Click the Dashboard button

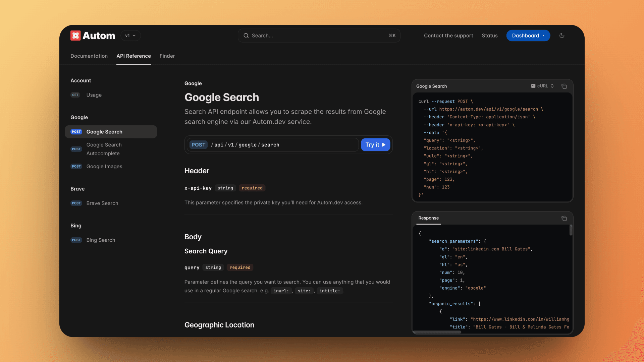coord(528,36)
